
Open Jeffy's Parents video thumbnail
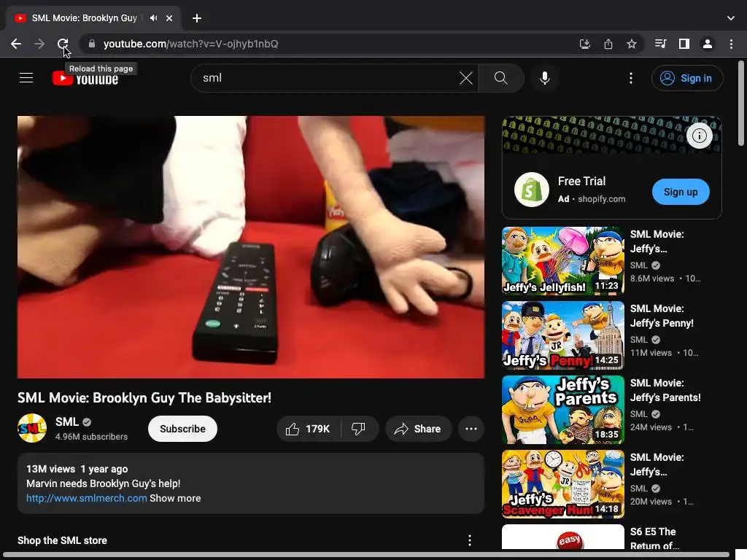pos(562,410)
